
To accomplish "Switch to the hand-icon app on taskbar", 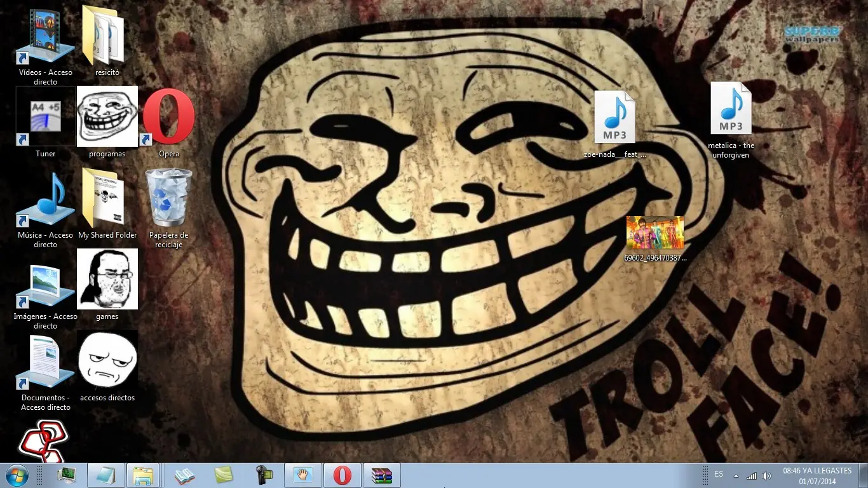I will [x=303, y=475].
